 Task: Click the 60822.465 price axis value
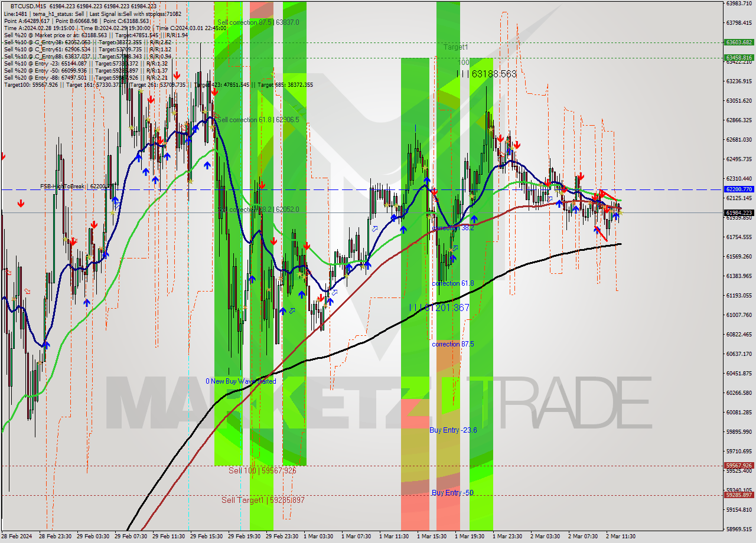click(739, 335)
